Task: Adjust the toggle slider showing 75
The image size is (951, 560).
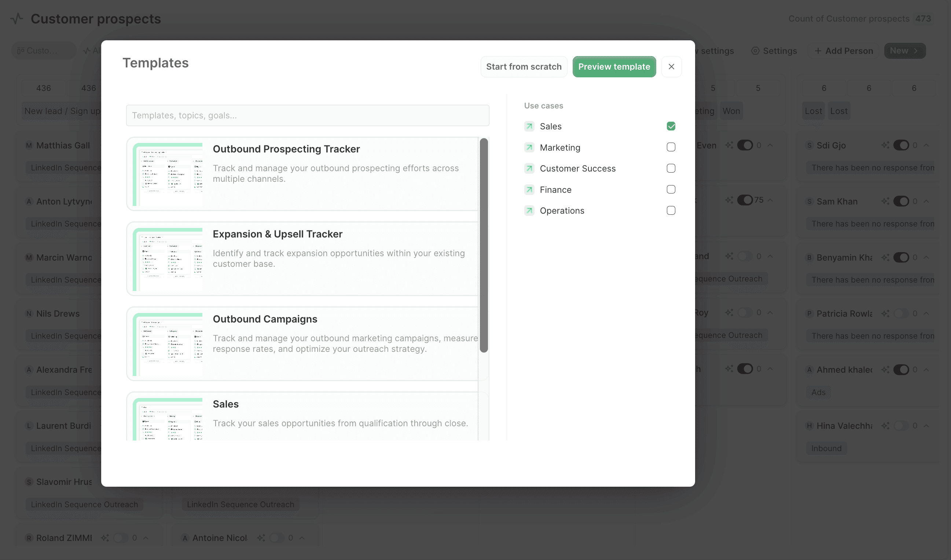Action: 745,200
